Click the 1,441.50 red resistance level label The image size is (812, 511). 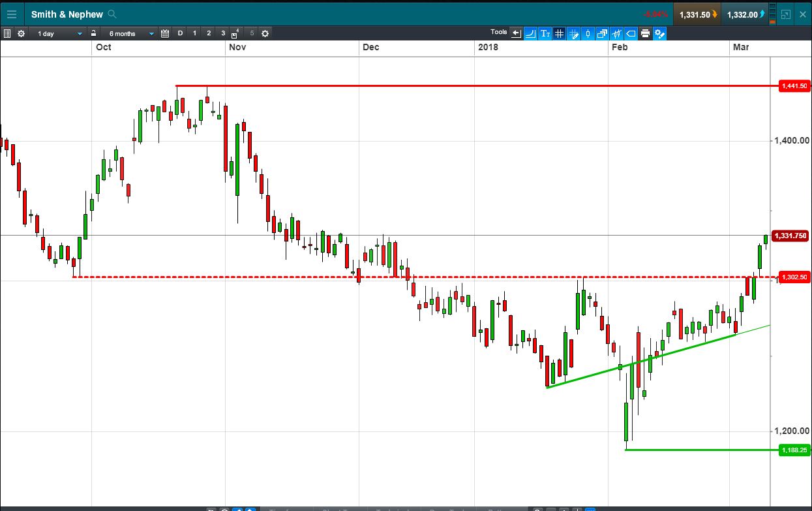[x=794, y=85]
